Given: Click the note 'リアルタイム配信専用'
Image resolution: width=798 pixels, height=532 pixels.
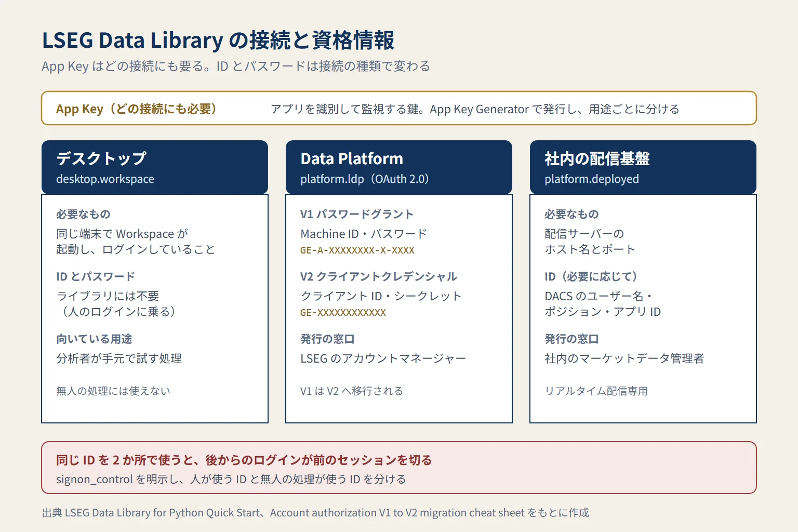Looking at the screenshot, I should 596,391.
